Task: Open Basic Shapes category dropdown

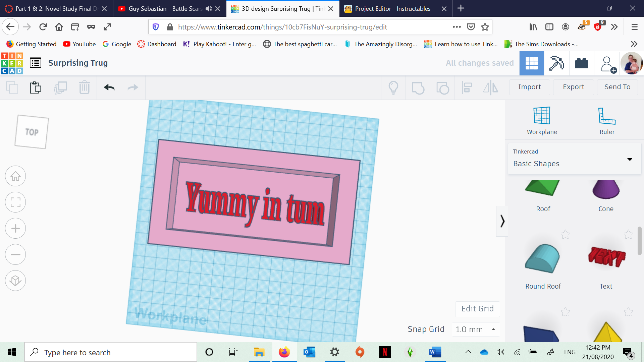Action: pyautogui.click(x=575, y=159)
